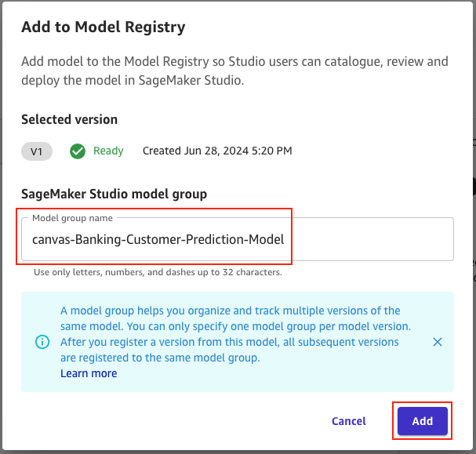Click the green Ready status text
This screenshot has height=454, width=476.
tap(108, 151)
